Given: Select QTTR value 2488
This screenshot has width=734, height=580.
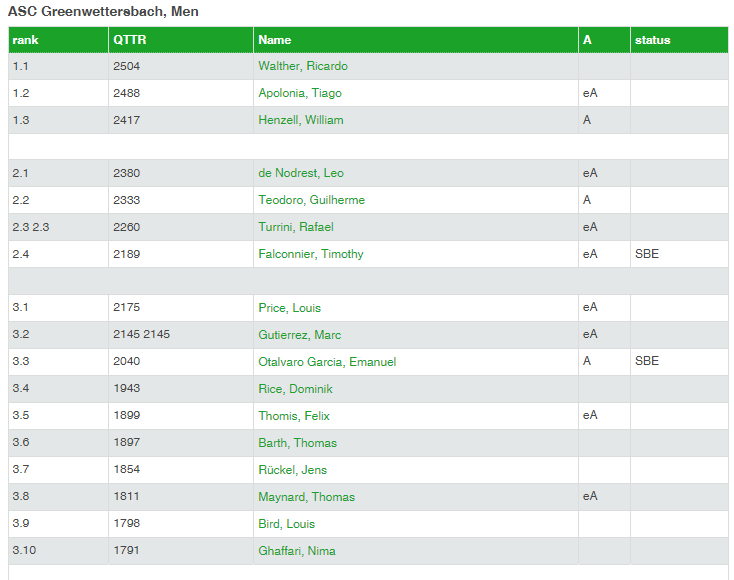Looking at the screenshot, I should tap(126, 93).
